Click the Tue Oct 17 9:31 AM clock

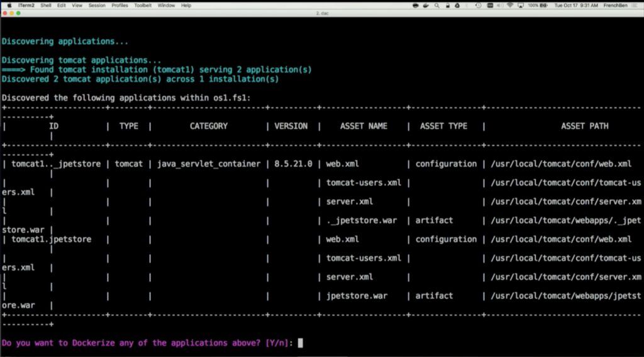tap(576, 5)
